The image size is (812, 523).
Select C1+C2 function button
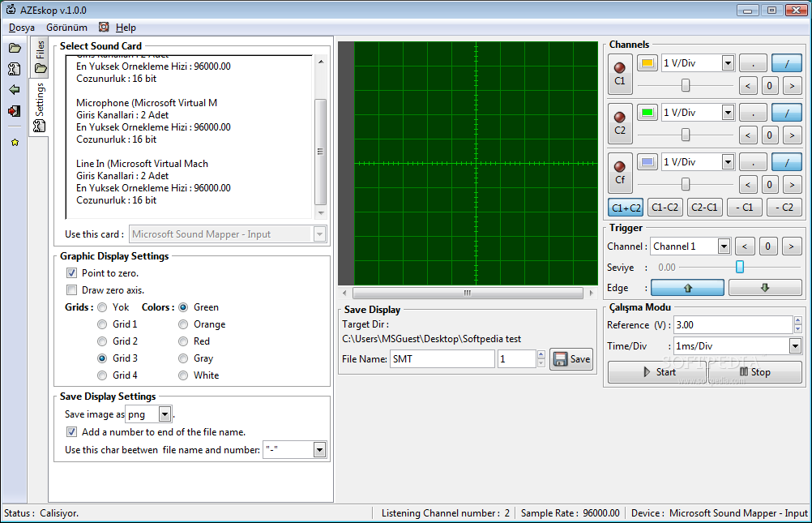click(x=626, y=208)
